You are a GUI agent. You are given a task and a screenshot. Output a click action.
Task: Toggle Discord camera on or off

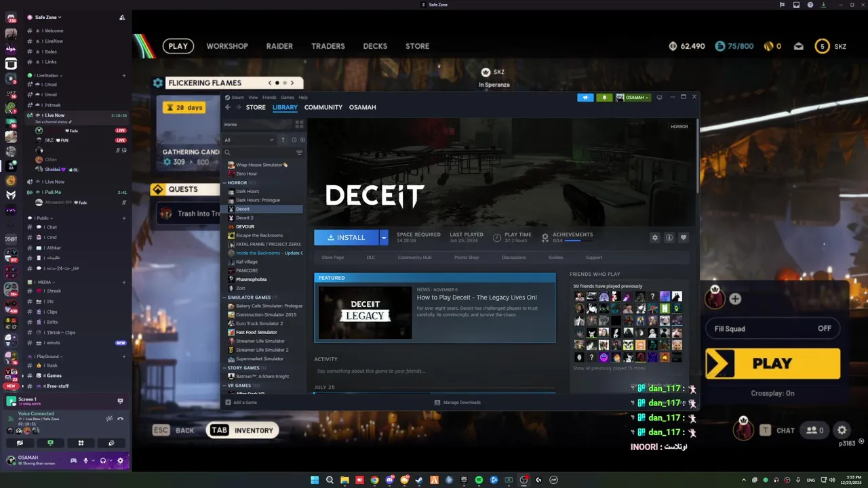coord(20,443)
